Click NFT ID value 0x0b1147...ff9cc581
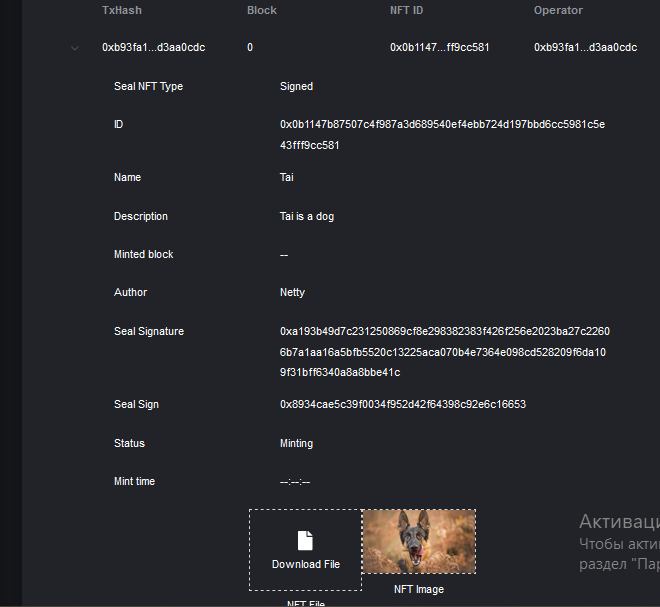Image resolution: width=660 pixels, height=607 pixels. [439, 47]
